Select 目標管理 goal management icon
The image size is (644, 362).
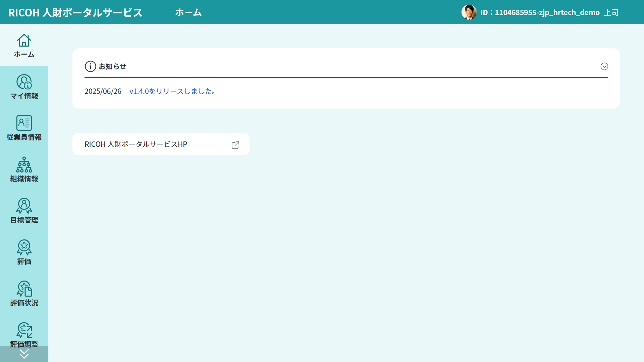(x=24, y=206)
